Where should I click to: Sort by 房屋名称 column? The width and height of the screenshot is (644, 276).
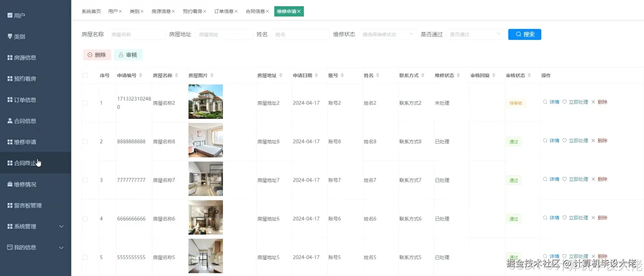[x=176, y=75]
